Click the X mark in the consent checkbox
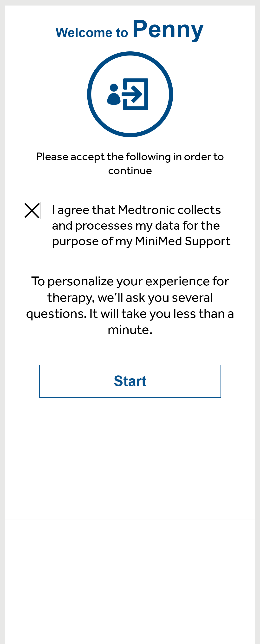260x644 pixels. (x=32, y=210)
